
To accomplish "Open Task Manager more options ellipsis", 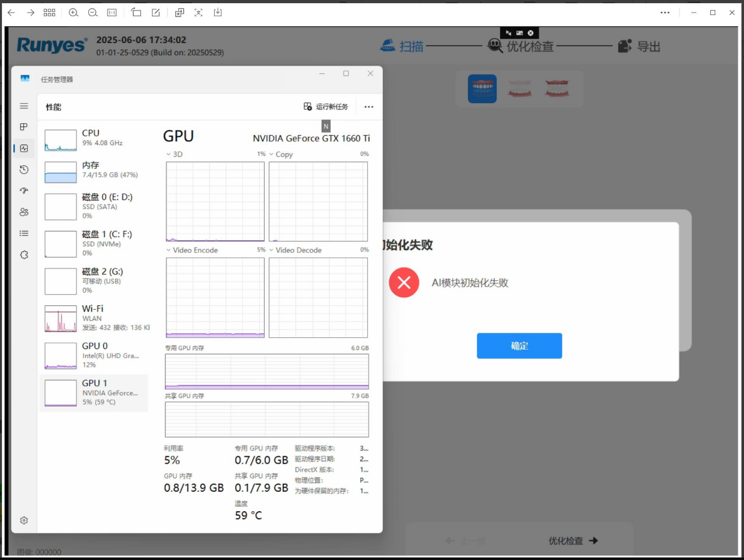I will [369, 107].
